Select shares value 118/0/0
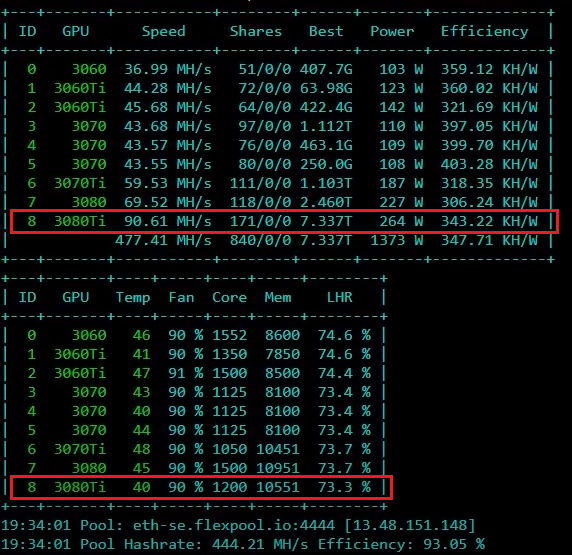The image size is (572, 555). pos(260,202)
